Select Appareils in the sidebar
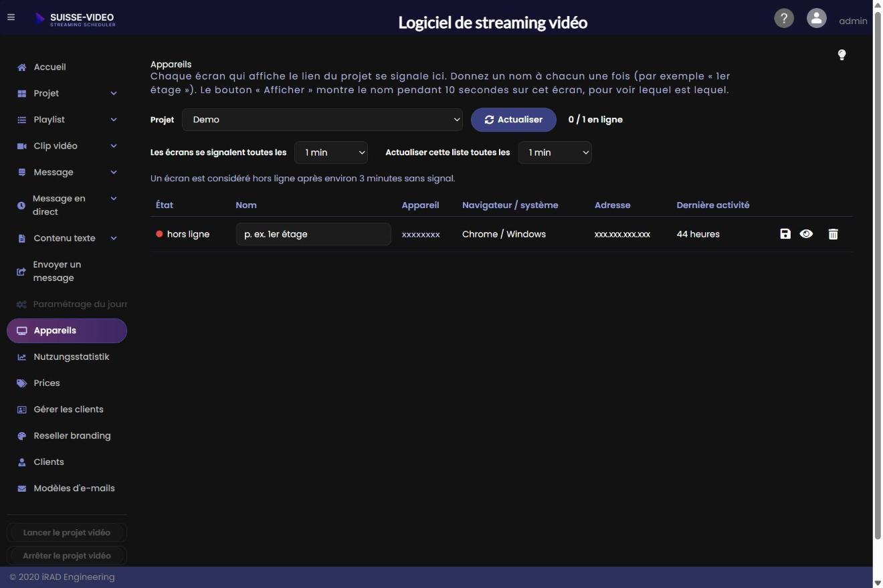 (x=67, y=330)
